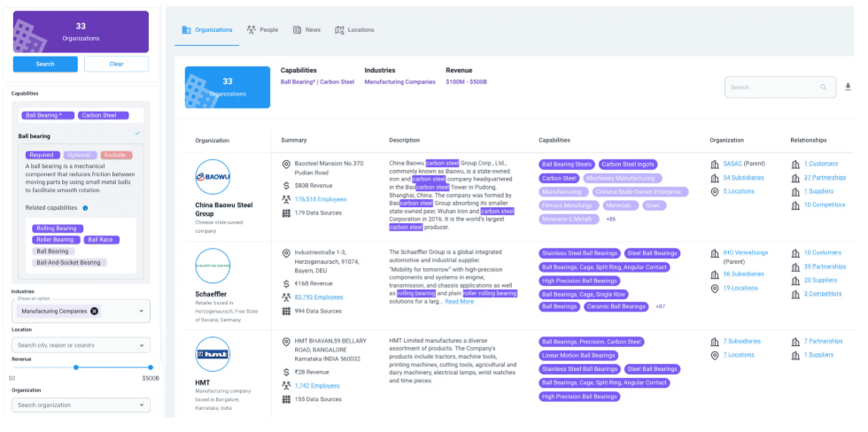Screen dimensions: 868x432
Task: Click the blue Search button in sidebar
Action: (x=45, y=64)
